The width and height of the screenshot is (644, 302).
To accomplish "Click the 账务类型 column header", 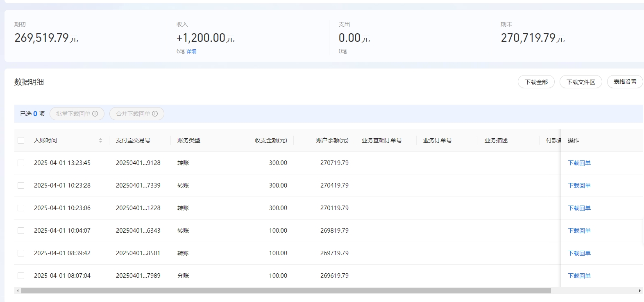I will (189, 140).
